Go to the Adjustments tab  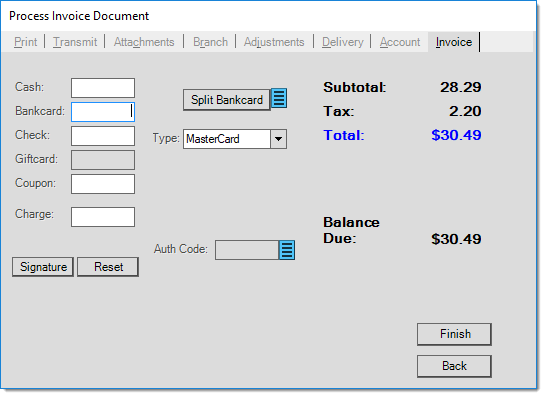point(274,42)
